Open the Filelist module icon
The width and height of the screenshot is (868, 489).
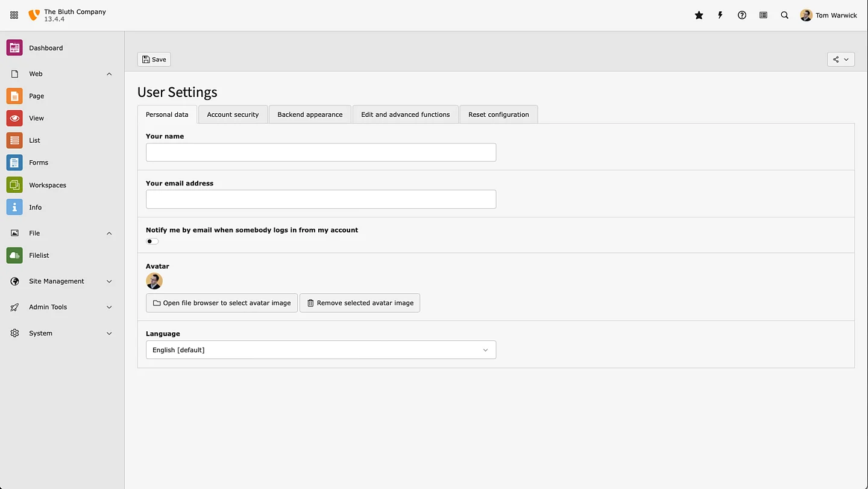tap(14, 255)
